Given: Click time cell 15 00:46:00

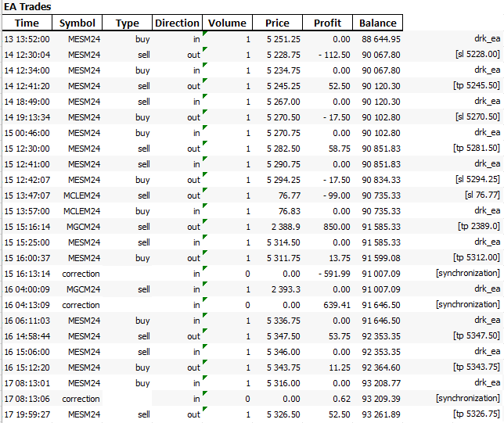Looking at the screenshot, I should pyautogui.click(x=27, y=133).
